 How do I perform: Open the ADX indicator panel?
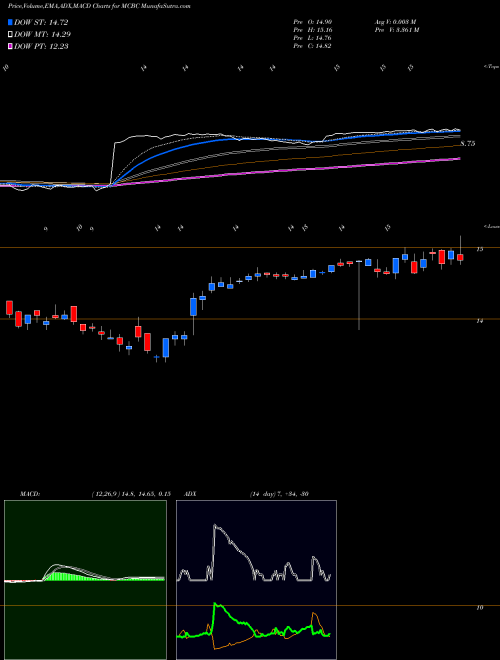(256, 580)
